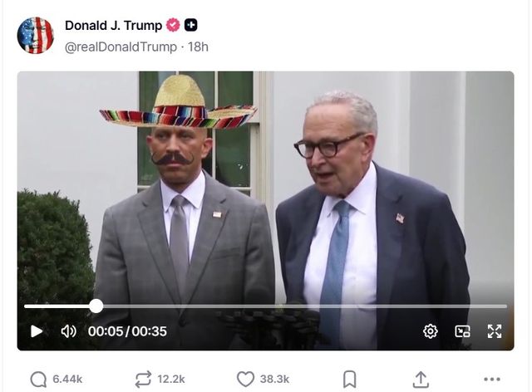Click the plus badge beside the name
Image resolution: width=532 pixels, height=392 pixels.
point(190,25)
